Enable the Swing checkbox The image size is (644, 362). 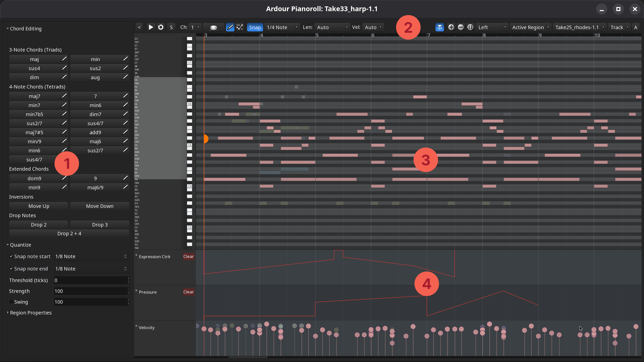click(11, 302)
